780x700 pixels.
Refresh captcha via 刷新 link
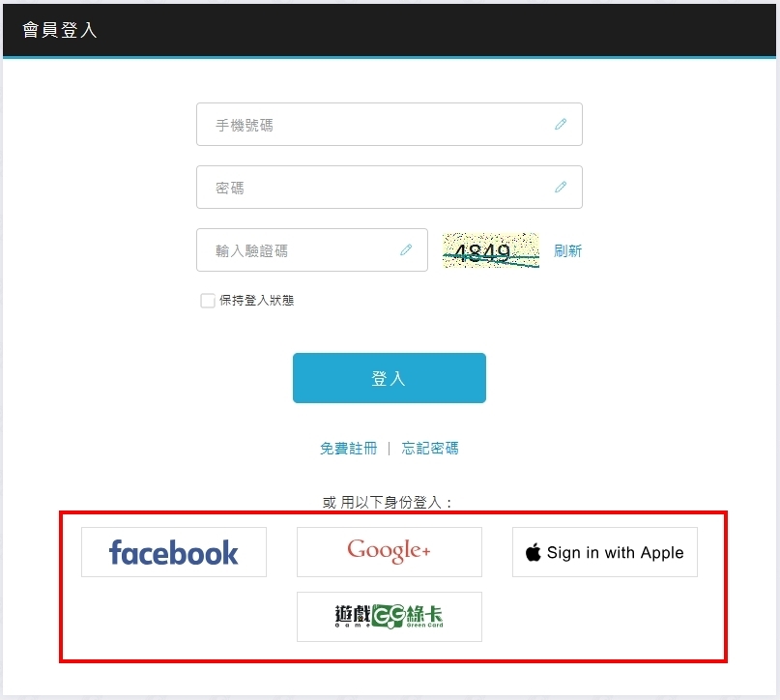coord(567,250)
